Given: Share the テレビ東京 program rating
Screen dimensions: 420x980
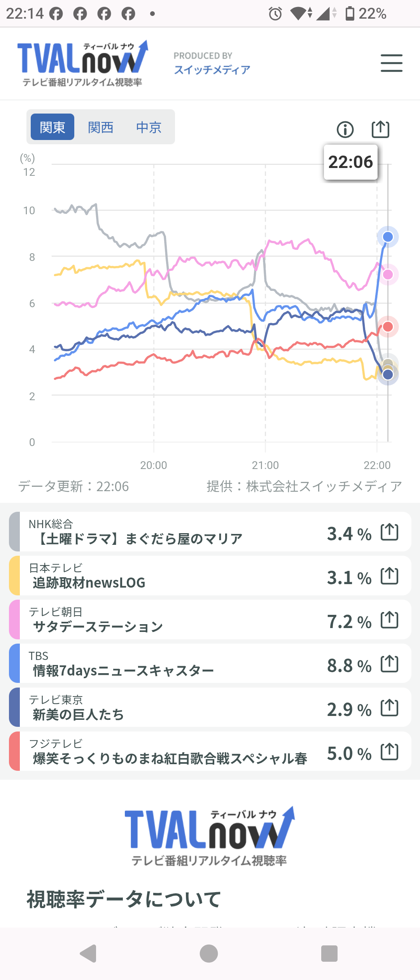Looking at the screenshot, I should pyautogui.click(x=389, y=708).
